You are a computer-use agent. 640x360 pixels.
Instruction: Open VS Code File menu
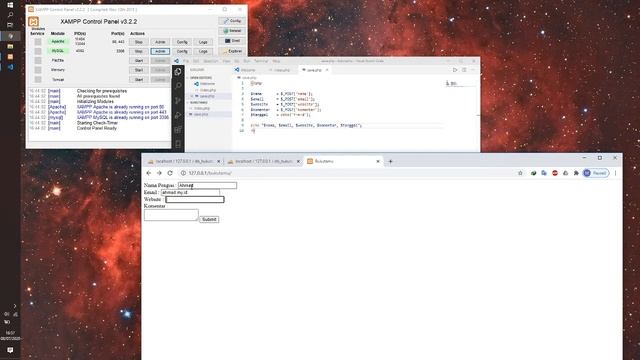[186, 61]
